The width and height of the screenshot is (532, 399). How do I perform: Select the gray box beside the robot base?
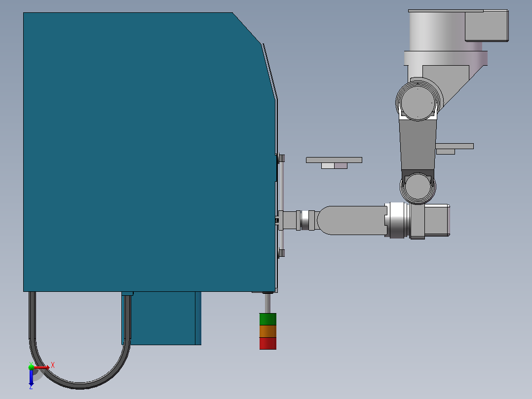[487, 26]
